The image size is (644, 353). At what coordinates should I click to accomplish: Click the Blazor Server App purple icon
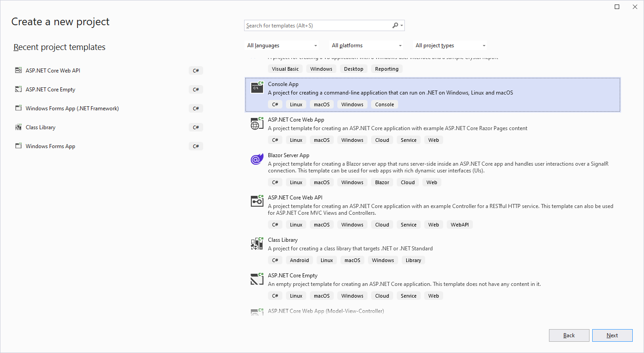coord(257,158)
